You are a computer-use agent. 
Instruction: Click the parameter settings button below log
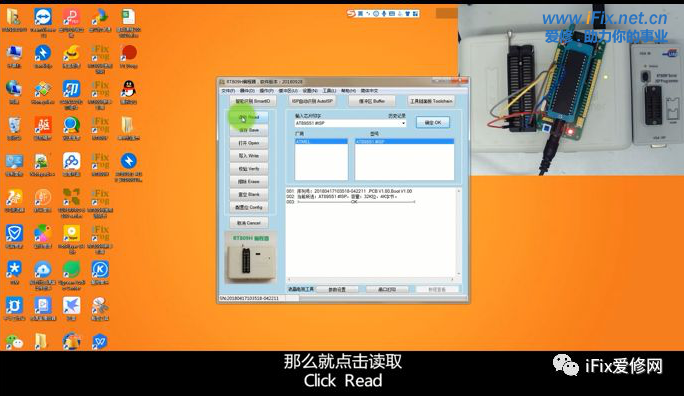337,290
